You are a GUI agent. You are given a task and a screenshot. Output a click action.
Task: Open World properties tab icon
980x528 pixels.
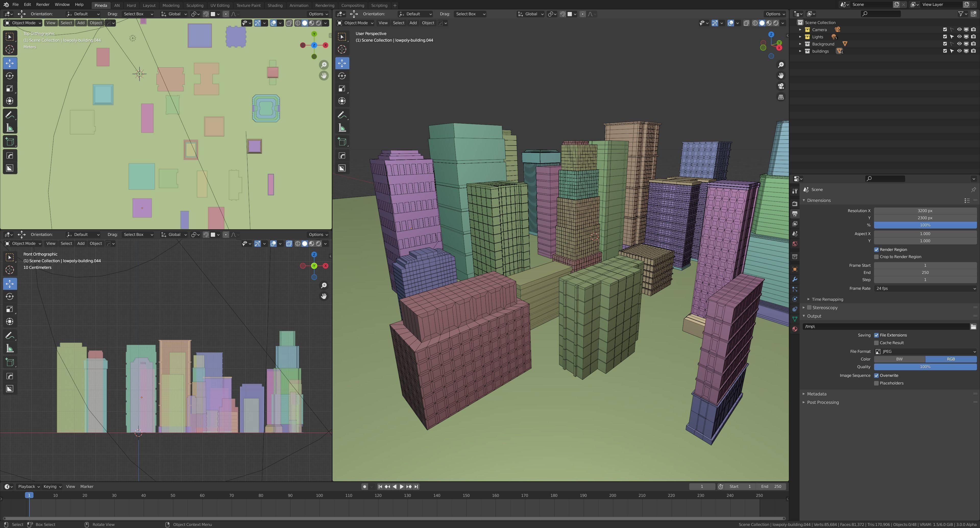[x=795, y=244]
